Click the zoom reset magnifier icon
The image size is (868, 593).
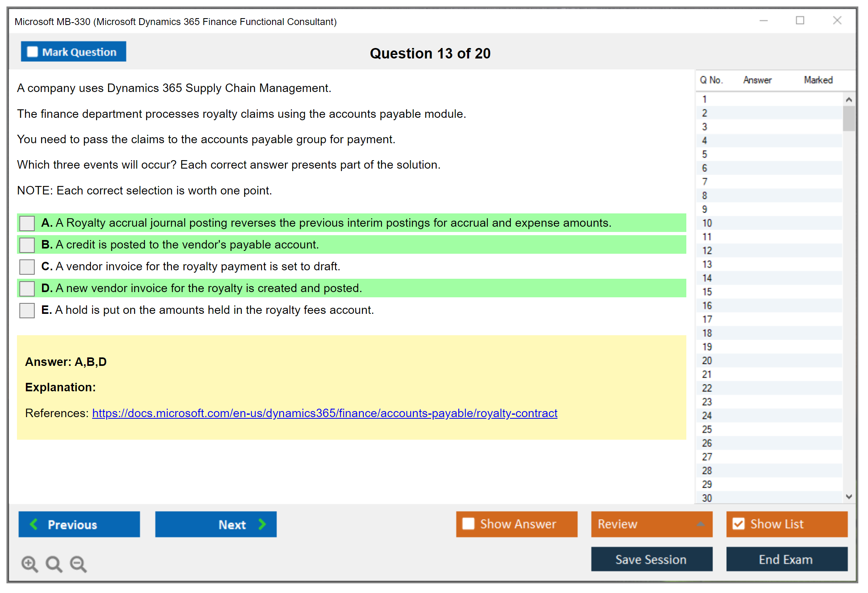(x=54, y=564)
